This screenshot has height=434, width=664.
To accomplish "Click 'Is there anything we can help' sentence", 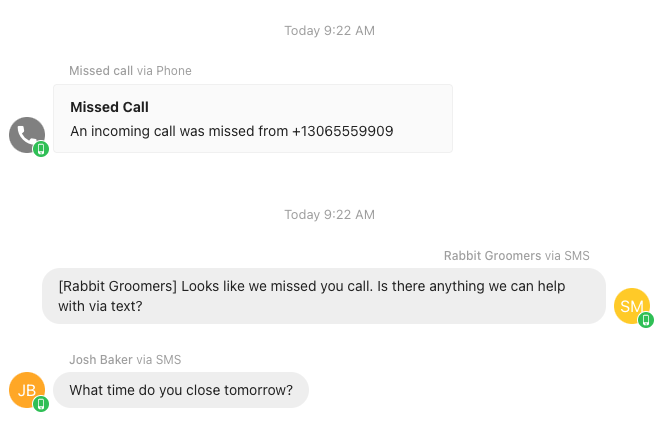I will coord(471,287).
